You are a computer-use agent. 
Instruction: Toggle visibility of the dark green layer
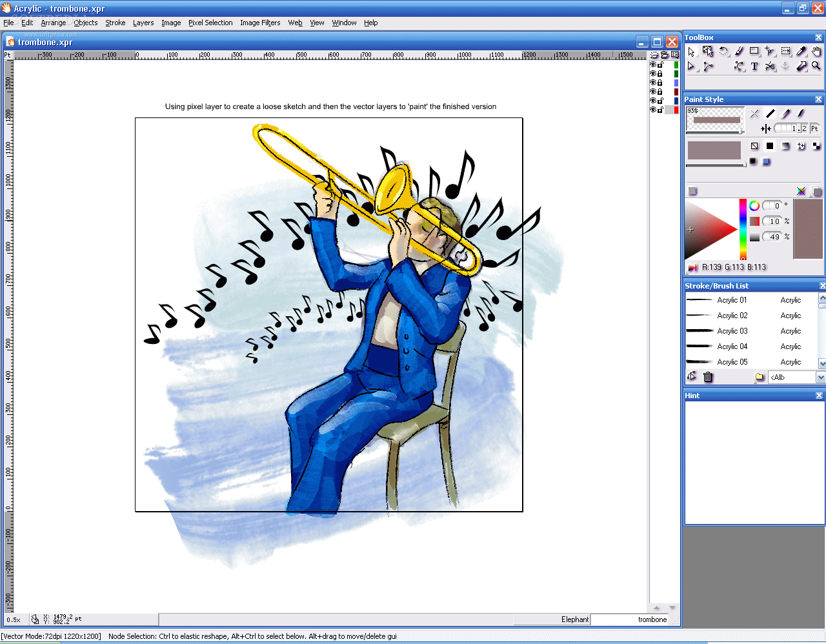[652, 74]
